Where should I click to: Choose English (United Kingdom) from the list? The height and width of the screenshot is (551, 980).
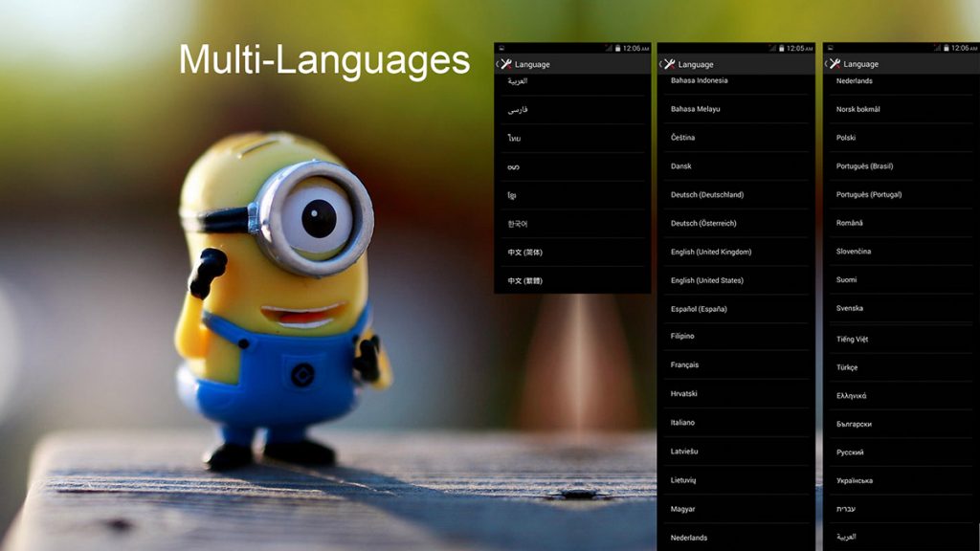pyautogui.click(x=711, y=252)
